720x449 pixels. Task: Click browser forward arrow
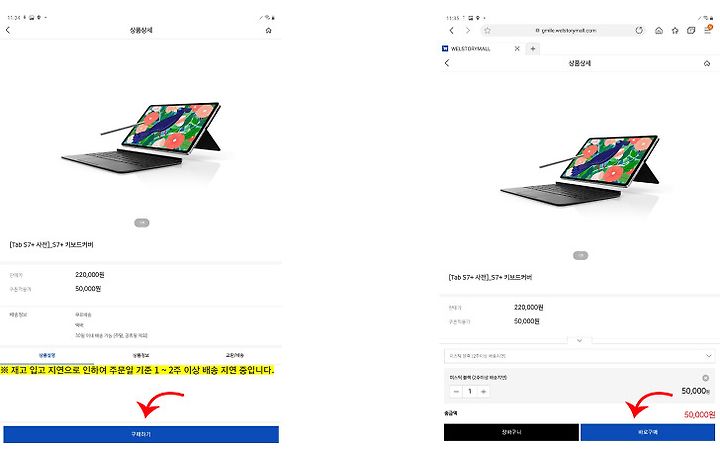tap(467, 30)
